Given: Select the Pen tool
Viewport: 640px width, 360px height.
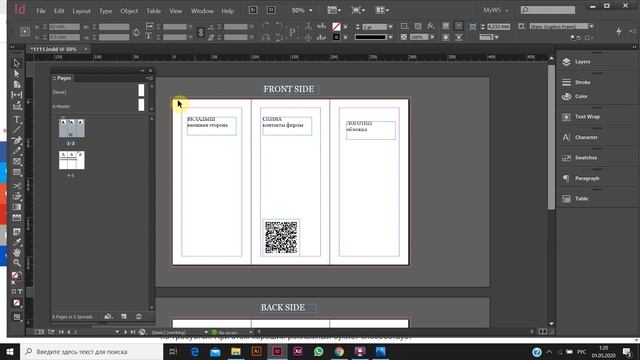Looking at the screenshot, I should coord(16,141).
